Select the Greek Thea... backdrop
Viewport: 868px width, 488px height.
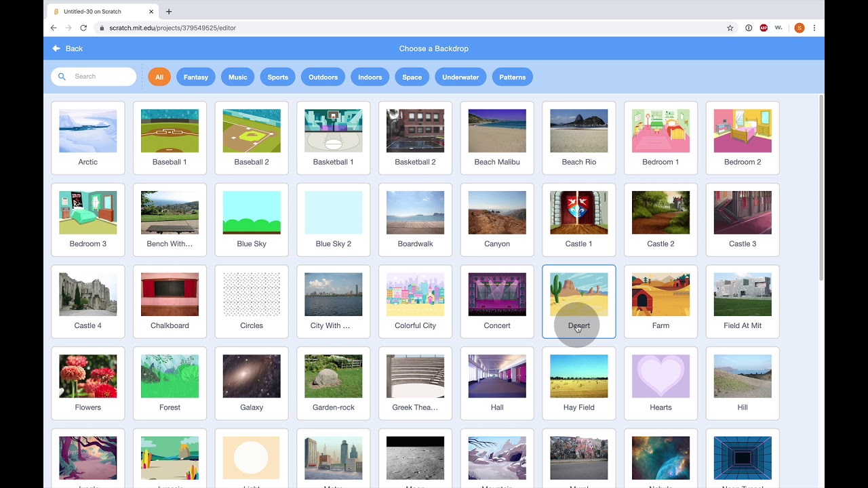(416, 384)
